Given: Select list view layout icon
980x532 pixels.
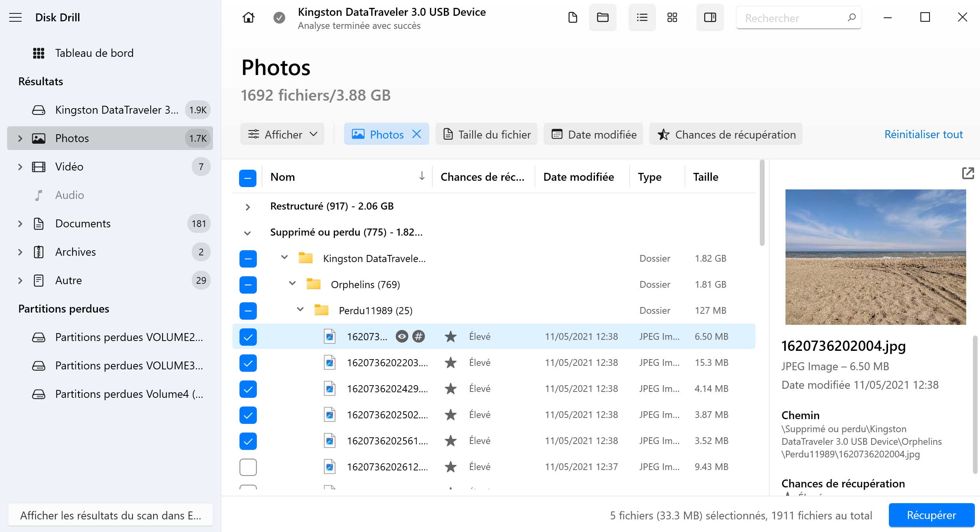Looking at the screenshot, I should point(642,17).
